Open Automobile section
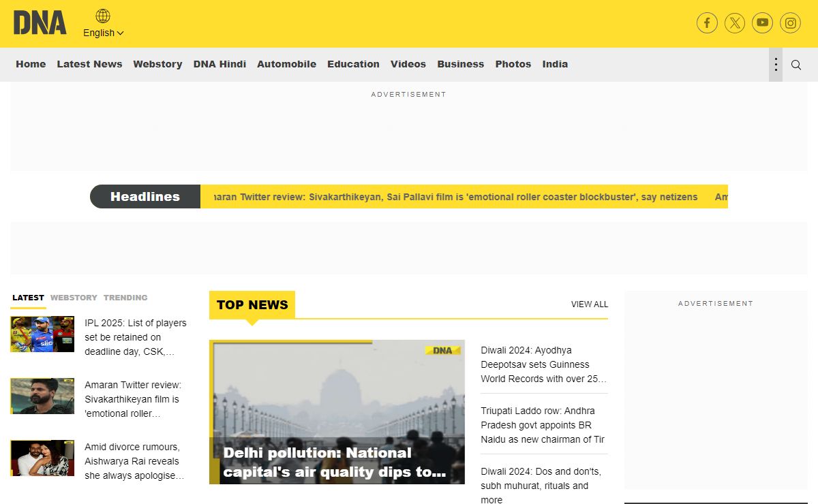The width and height of the screenshot is (818, 504). tap(286, 64)
